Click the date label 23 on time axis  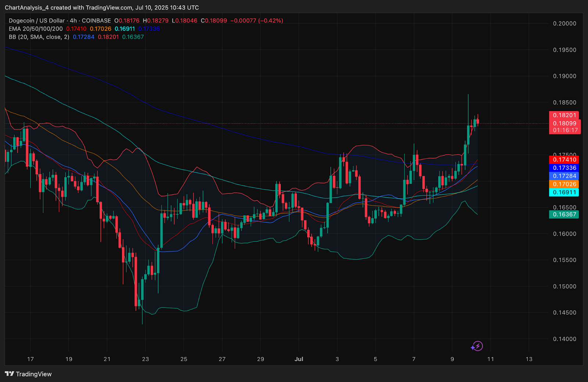pyautogui.click(x=146, y=359)
